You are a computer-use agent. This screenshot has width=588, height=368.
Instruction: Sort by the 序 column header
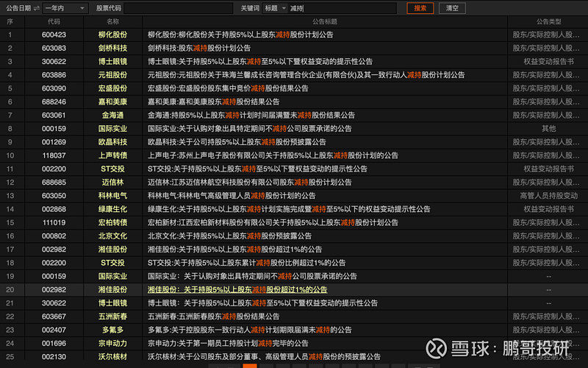(10, 22)
